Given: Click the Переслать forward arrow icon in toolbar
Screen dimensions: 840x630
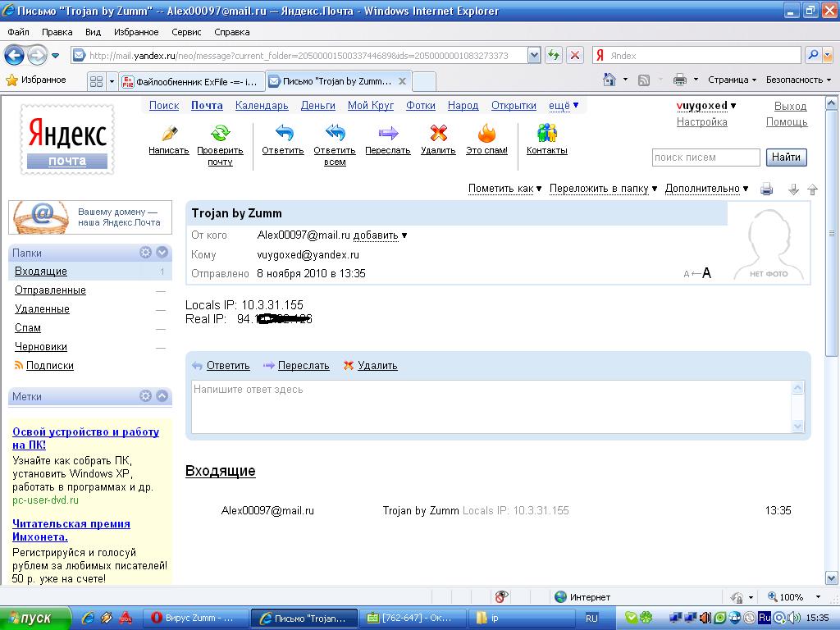Looking at the screenshot, I should tap(388, 132).
